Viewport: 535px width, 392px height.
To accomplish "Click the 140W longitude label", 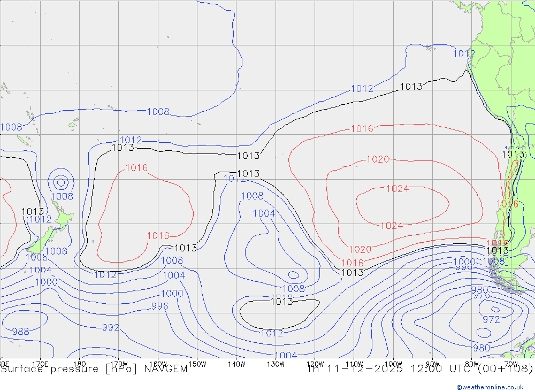I will [236, 364].
